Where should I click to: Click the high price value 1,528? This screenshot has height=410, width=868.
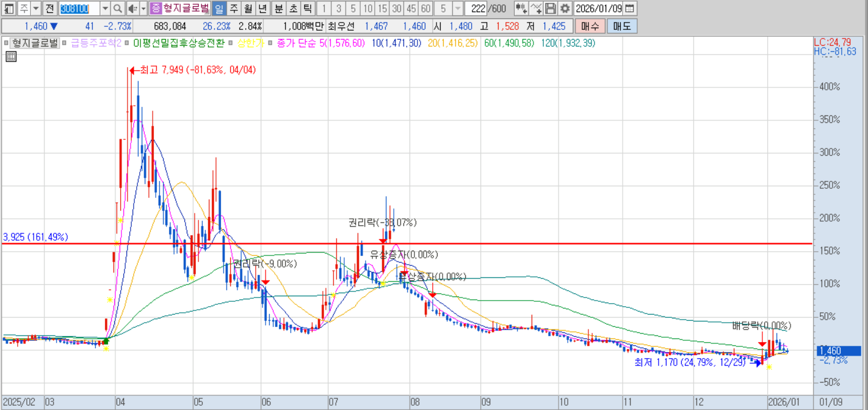[x=508, y=26]
